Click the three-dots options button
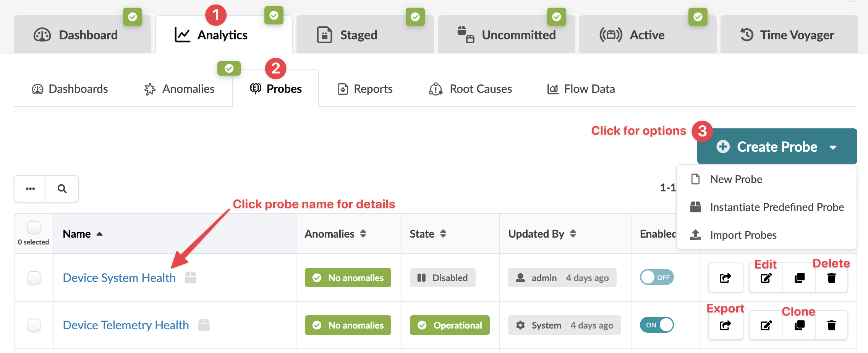868x353 pixels. click(30, 188)
